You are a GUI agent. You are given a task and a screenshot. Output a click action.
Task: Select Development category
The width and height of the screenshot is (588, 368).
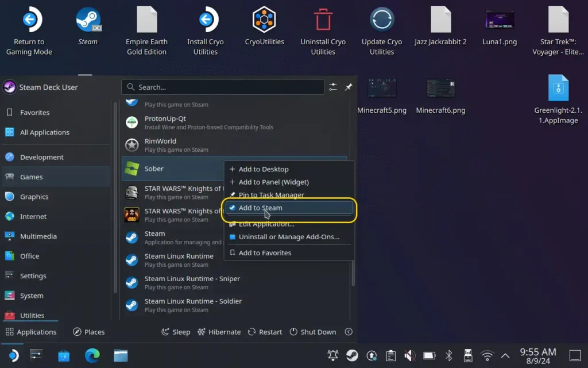pos(56,157)
